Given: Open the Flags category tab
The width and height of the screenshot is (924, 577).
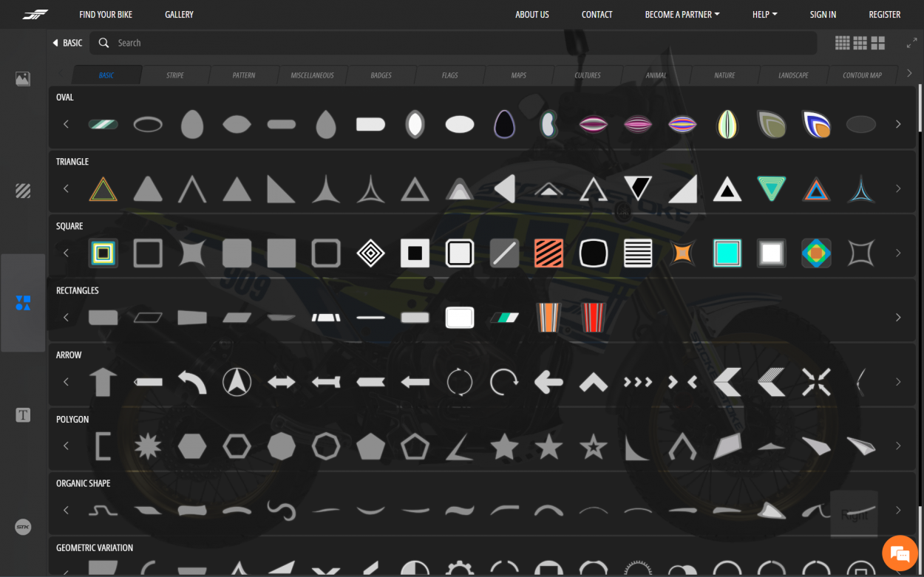Looking at the screenshot, I should [x=449, y=75].
